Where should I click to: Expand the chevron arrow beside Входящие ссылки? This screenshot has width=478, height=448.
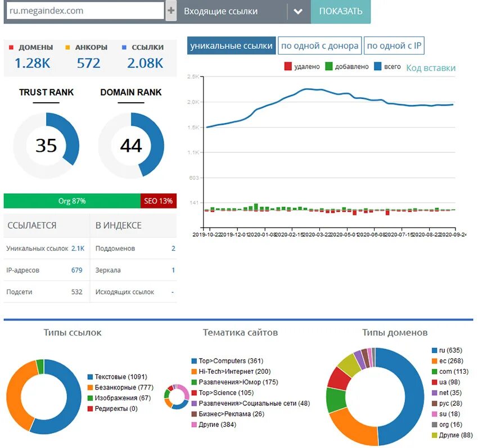coord(298,12)
